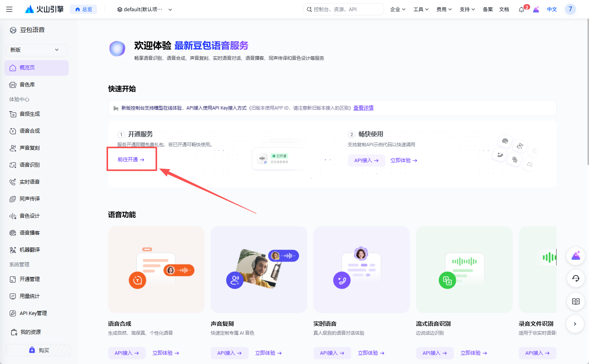Open the 企业 dropdown menu
589x364 pixels.
pyautogui.click(x=398, y=9)
